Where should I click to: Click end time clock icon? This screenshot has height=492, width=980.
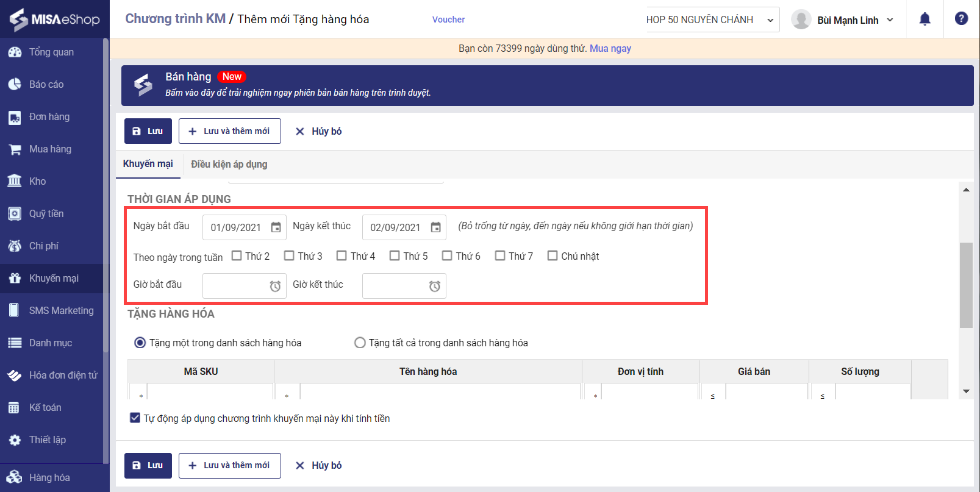coord(435,286)
